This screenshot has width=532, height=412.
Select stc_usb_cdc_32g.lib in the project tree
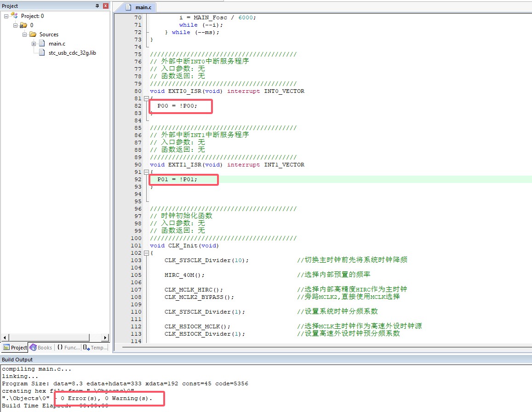tap(72, 52)
